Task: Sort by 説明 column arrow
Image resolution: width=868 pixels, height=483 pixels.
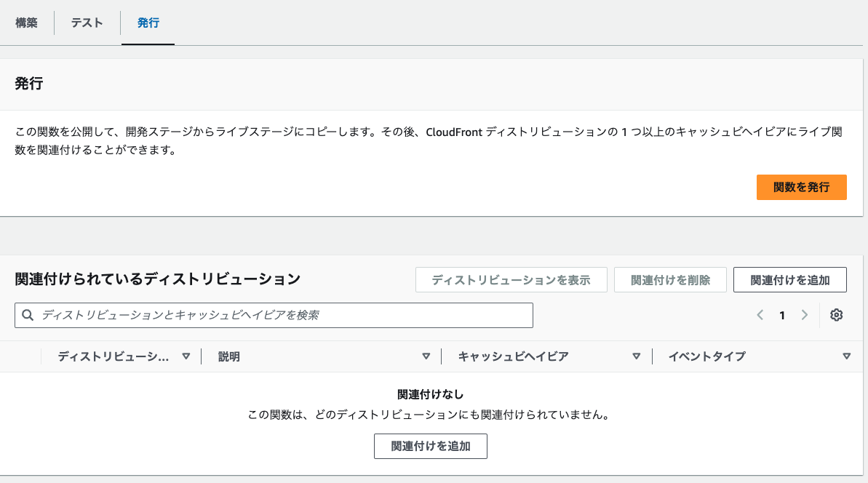Action: click(x=426, y=356)
